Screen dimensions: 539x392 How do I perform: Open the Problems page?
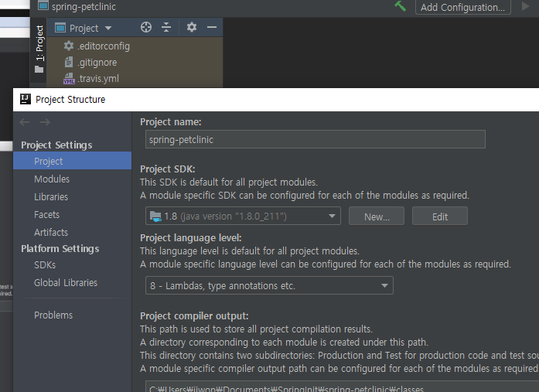tap(53, 315)
